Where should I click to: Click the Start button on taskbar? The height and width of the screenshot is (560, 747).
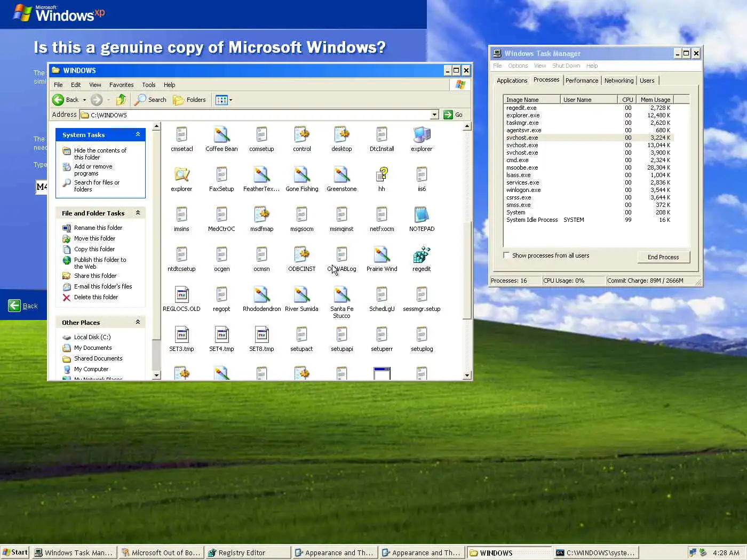(15, 553)
